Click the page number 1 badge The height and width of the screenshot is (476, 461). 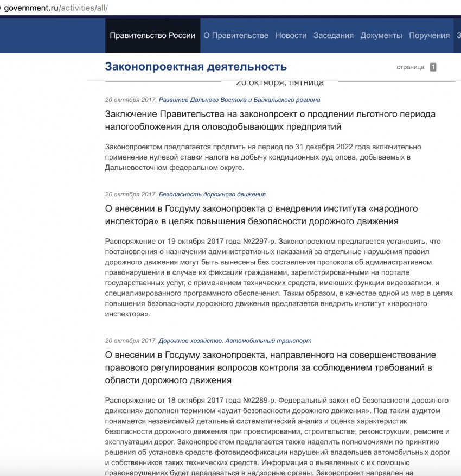[x=433, y=67]
